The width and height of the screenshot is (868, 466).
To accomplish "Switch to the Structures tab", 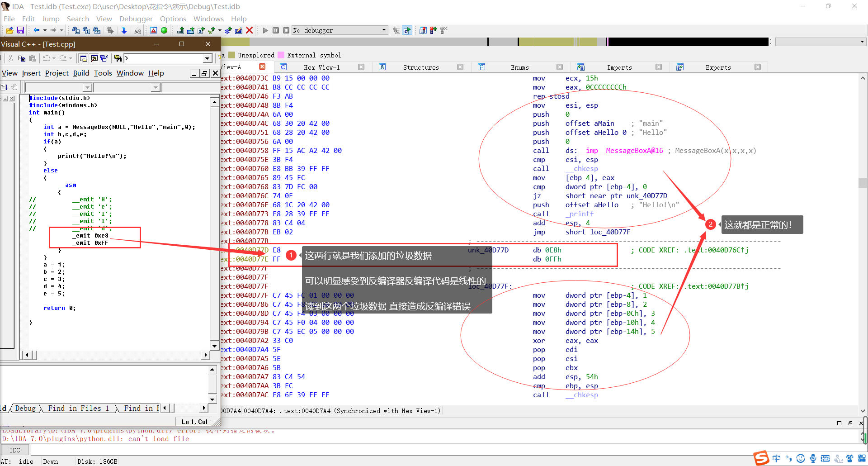I will click(x=421, y=67).
